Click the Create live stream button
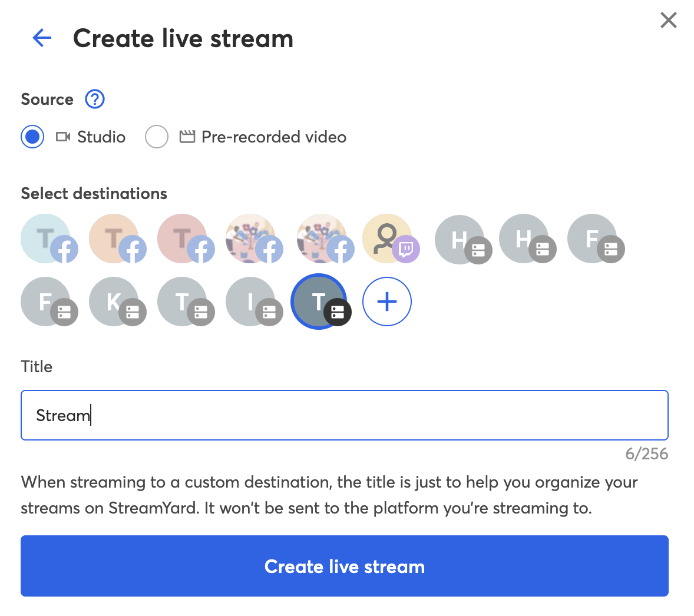This screenshot has width=694, height=616. (x=345, y=566)
